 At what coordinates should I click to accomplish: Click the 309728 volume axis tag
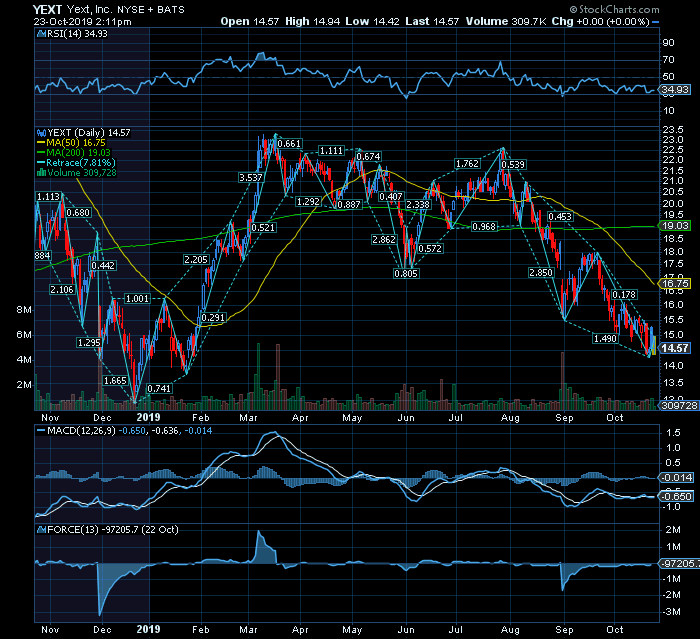point(679,405)
